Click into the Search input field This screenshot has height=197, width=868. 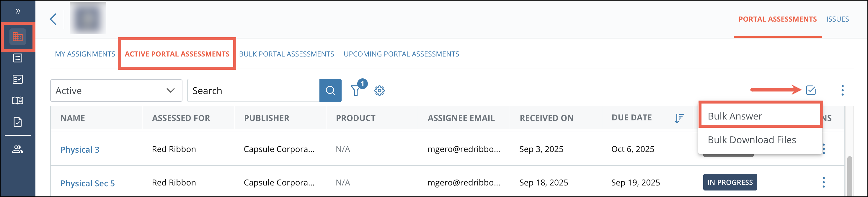(x=253, y=91)
